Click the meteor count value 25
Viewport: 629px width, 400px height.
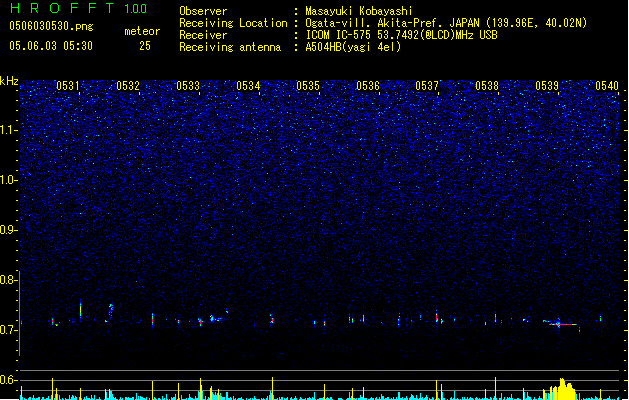point(145,46)
